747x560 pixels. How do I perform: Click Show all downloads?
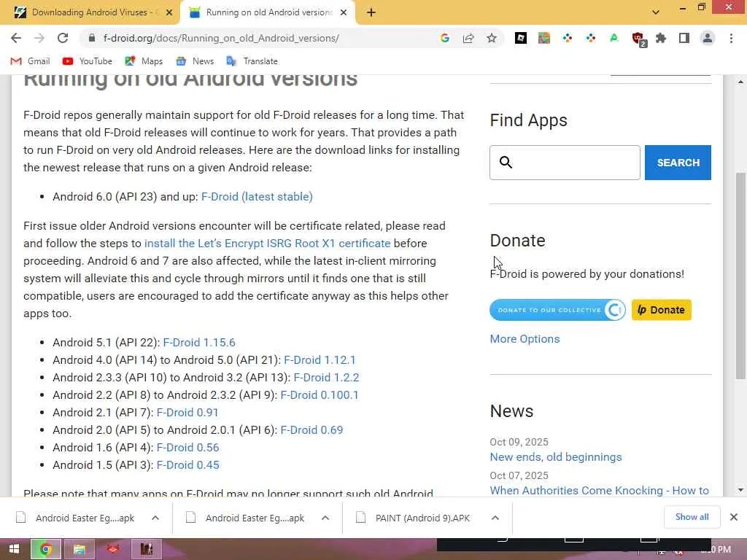[692, 517]
